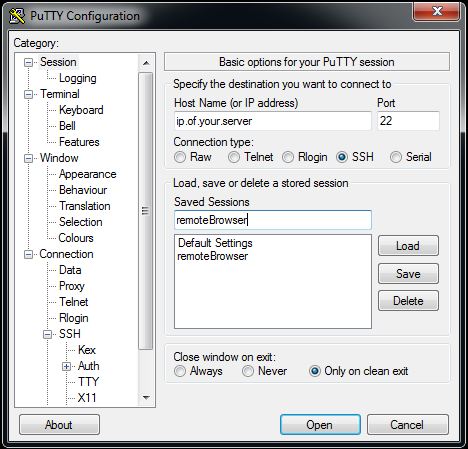This screenshot has width=468, height=449.
Task: Click the Open button
Action: pyautogui.click(x=320, y=425)
